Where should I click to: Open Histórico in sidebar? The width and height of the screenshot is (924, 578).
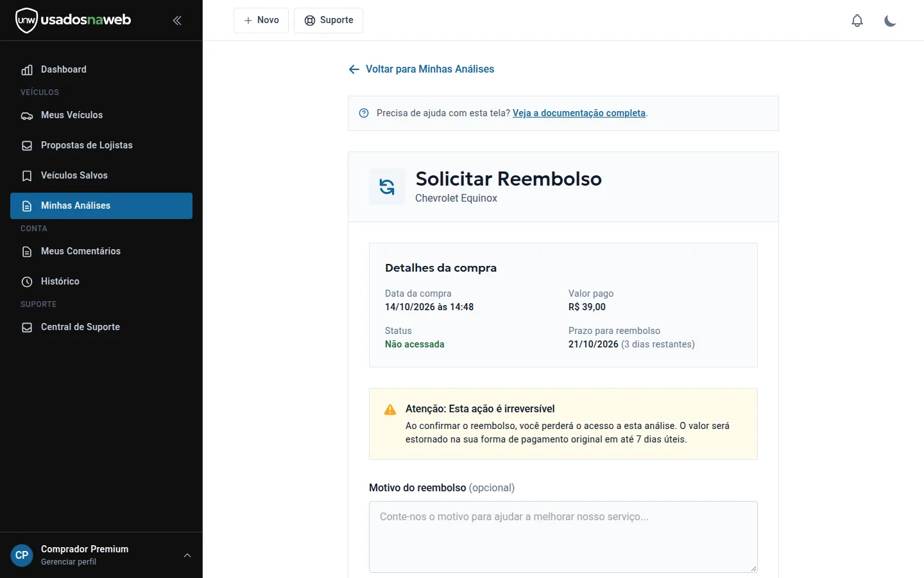101,281
